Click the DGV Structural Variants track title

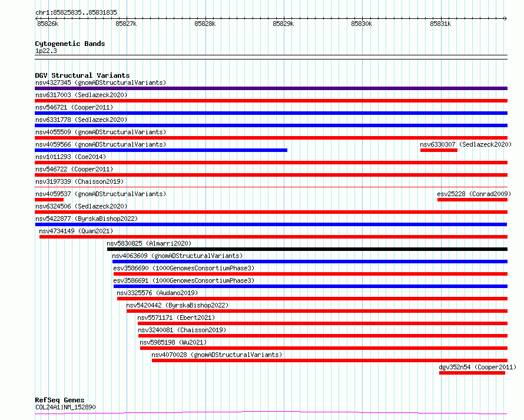point(82,75)
